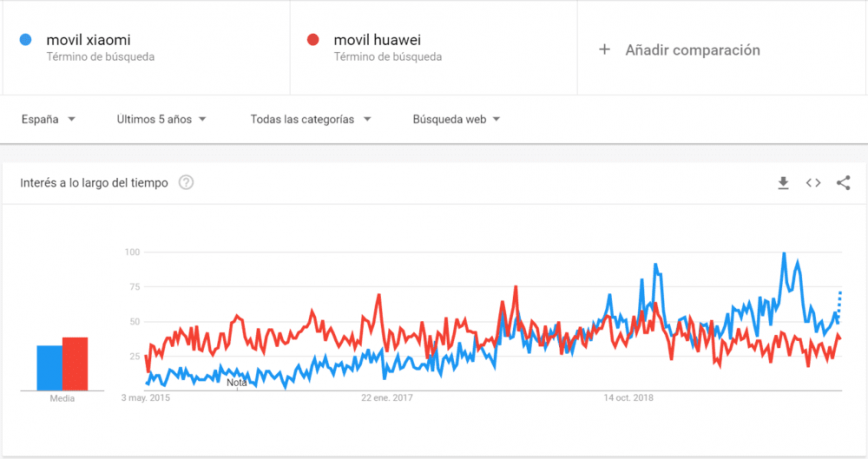Open the Ultimos 5 años time range dropdown

click(x=161, y=119)
